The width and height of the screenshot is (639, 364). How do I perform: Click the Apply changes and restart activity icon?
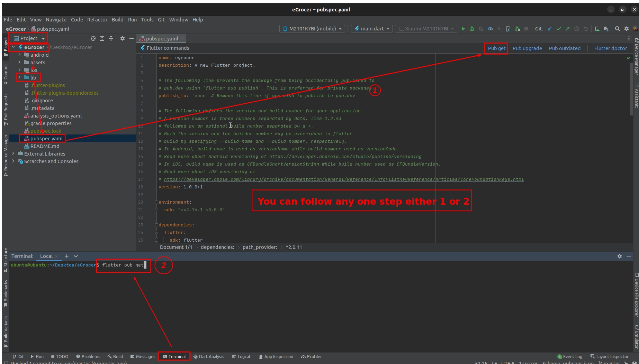coord(508,29)
